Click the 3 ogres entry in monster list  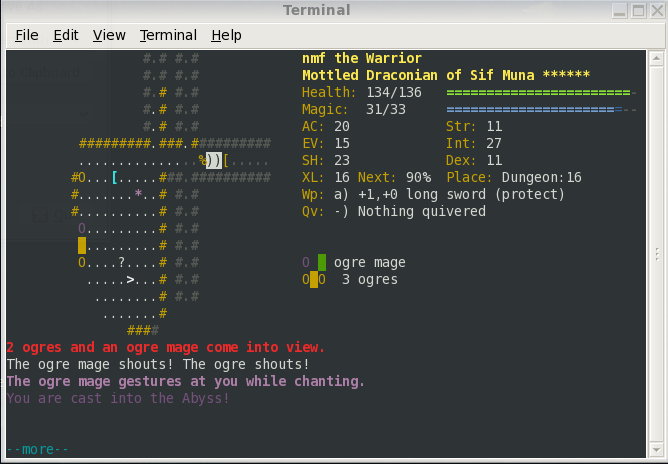(x=369, y=280)
